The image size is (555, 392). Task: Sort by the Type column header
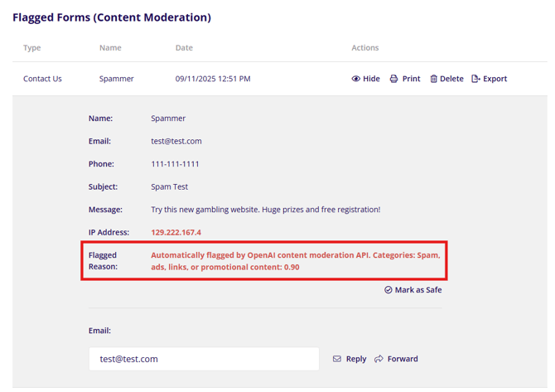pyautogui.click(x=32, y=48)
